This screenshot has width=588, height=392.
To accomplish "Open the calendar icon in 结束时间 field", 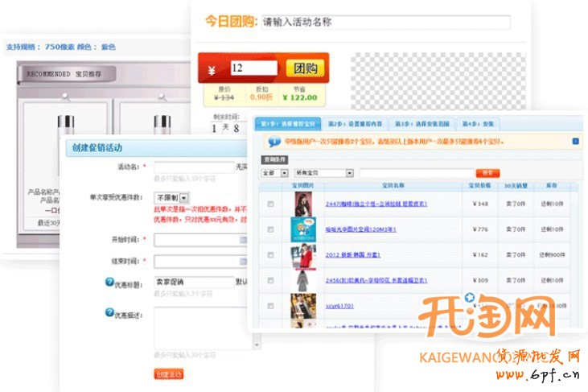I will click(243, 262).
